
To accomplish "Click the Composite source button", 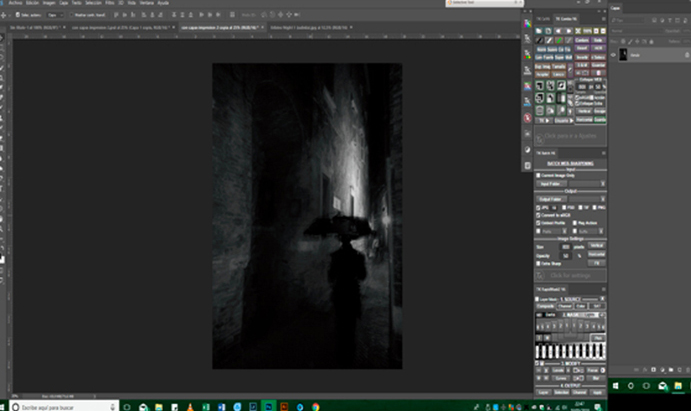I will tap(546, 306).
